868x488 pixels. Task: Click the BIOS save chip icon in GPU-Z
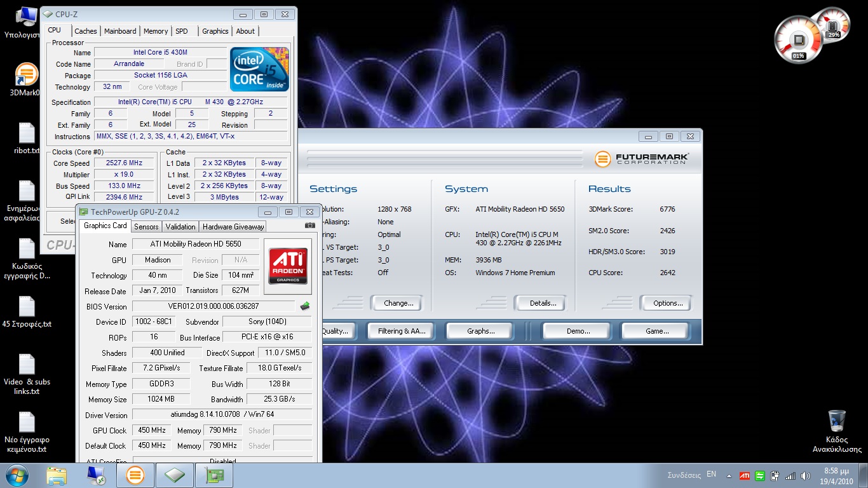pyautogui.click(x=306, y=306)
